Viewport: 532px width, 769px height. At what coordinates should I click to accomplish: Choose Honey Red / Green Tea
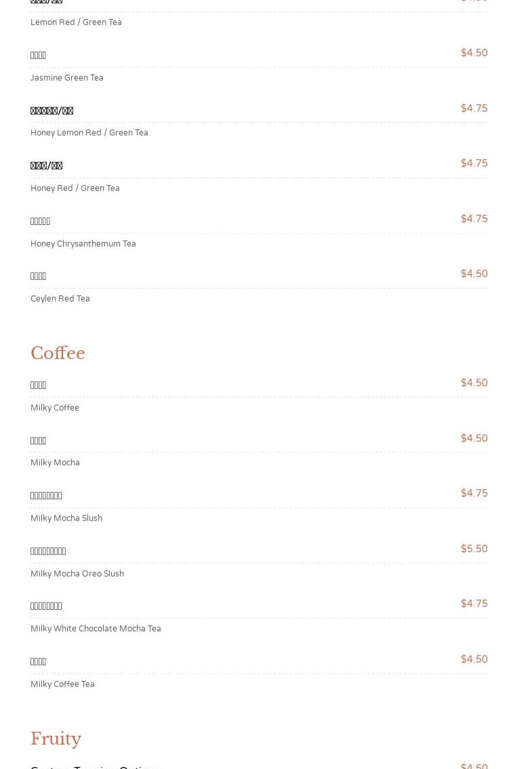pyautogui.click(x=75, y=188)
